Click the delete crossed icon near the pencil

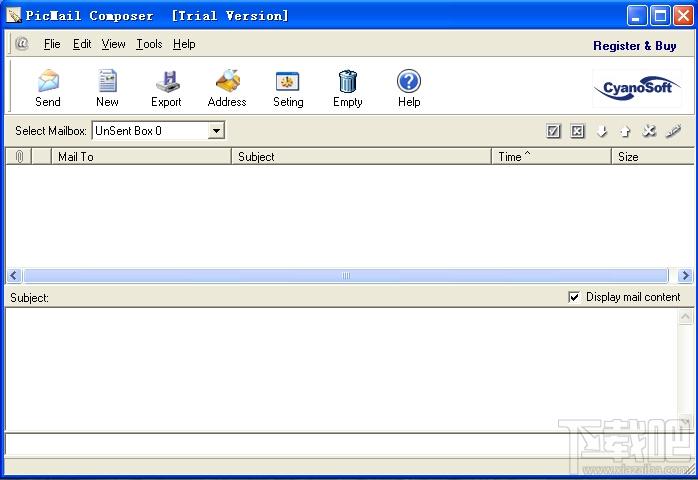[x=649, y=131]
